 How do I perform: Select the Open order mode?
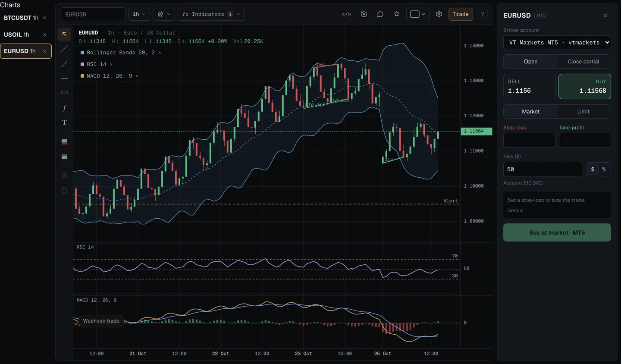point(531,62)
